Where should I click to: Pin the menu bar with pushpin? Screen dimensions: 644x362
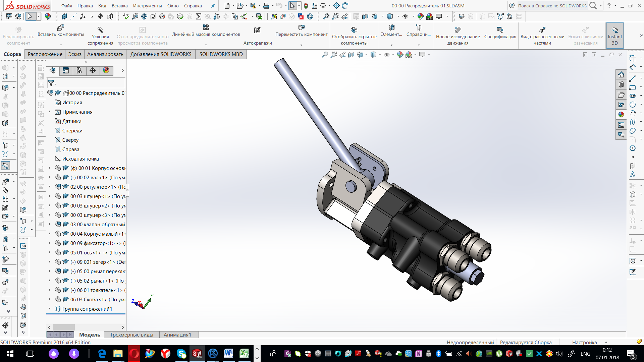tap(213, 6)
